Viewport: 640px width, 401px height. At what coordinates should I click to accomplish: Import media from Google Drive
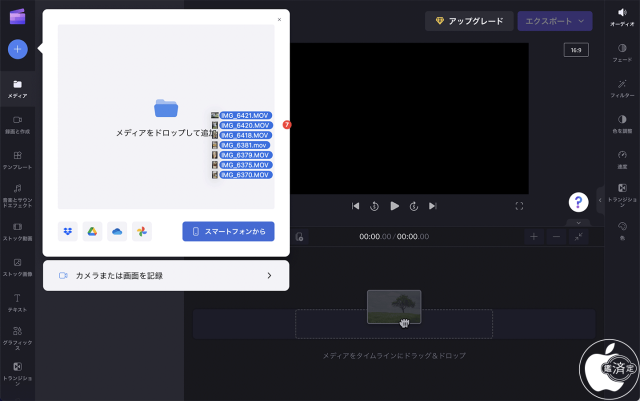pos(92,232)
